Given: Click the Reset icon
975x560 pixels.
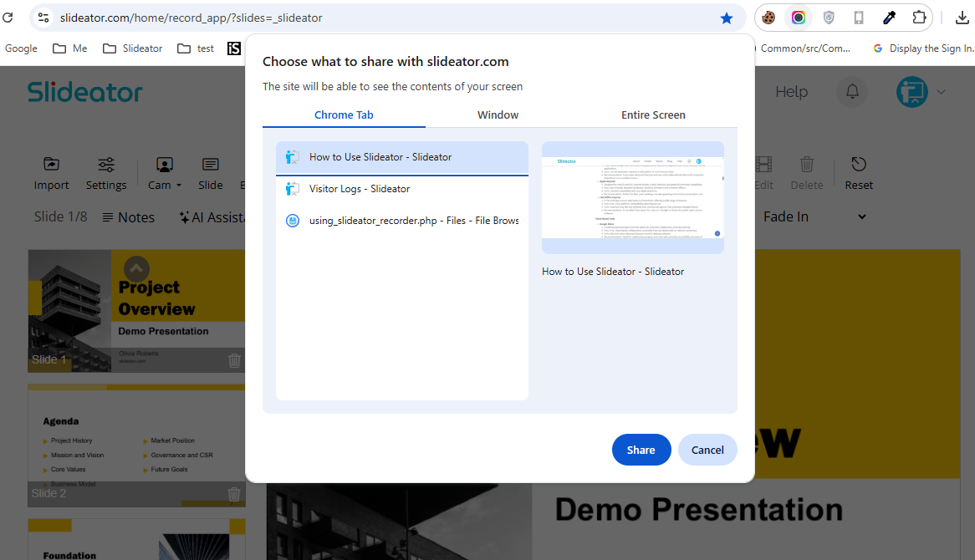Looking at the screenshot, I should (859, 173).
